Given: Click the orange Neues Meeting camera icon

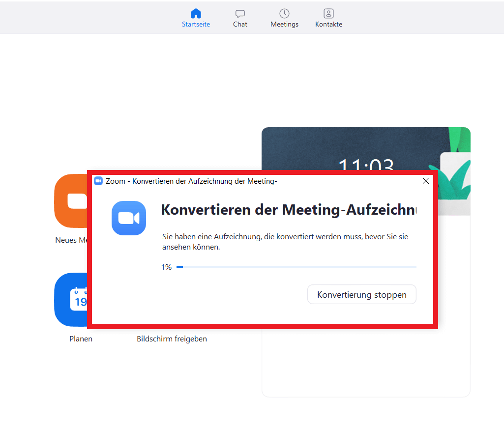Looking at the screenshot, I should (x=71, y=201).
